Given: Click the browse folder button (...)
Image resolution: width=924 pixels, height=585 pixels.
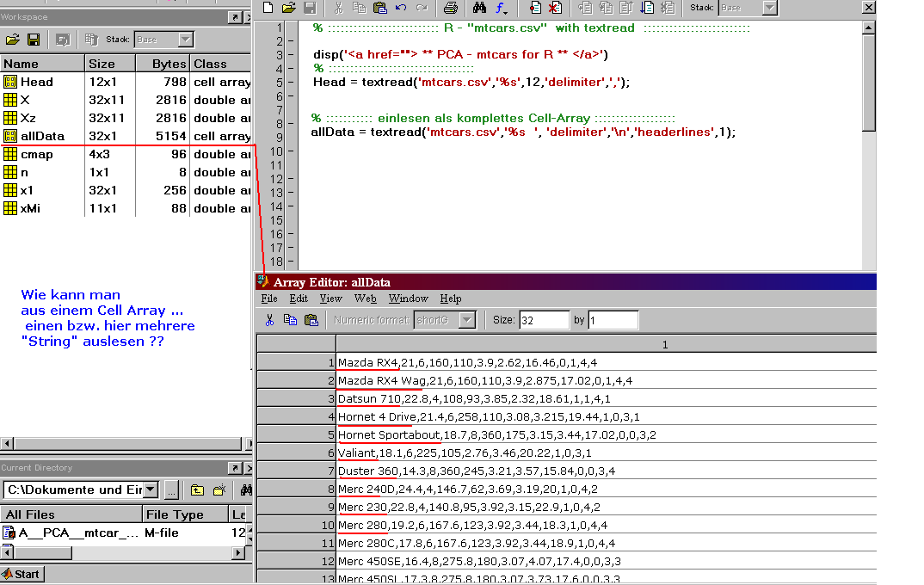Looking at the screenshot, I should tap(172, 490).
